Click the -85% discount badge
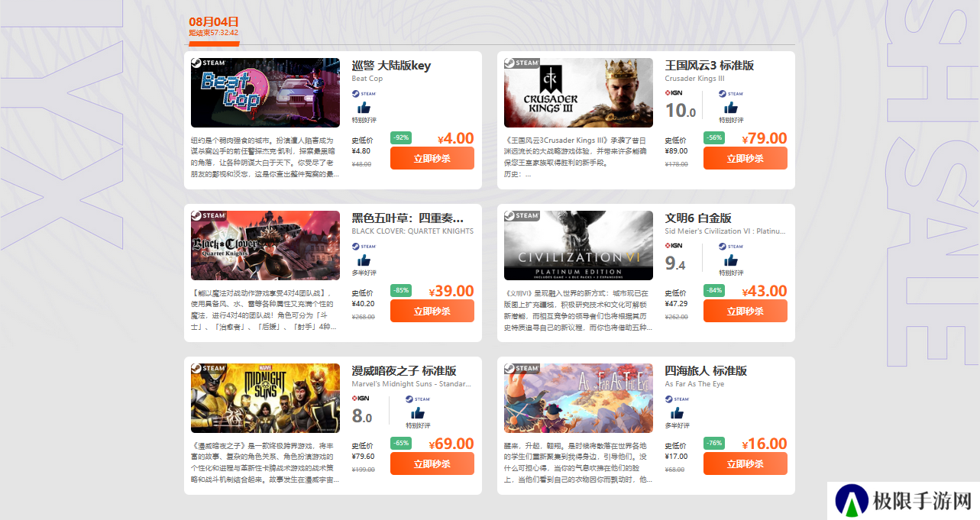The image size is (980, 520). (x=401, y=290)
